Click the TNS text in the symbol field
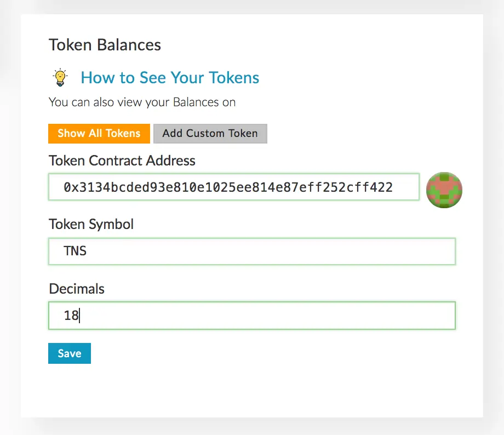 point(75,251)
